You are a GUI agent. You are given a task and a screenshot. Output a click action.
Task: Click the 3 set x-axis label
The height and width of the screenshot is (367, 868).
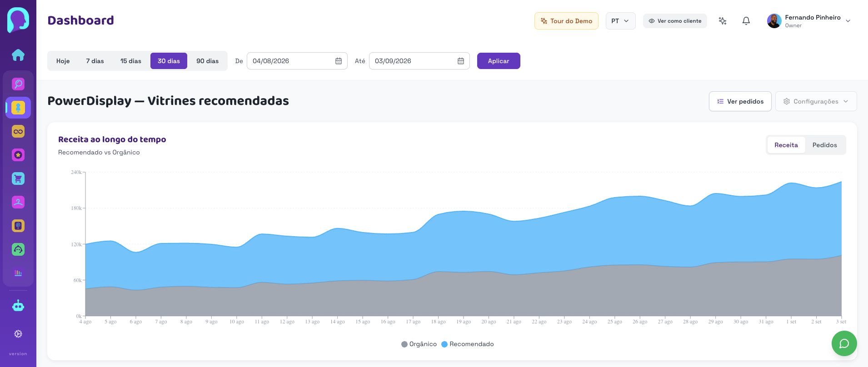[841, 322]
